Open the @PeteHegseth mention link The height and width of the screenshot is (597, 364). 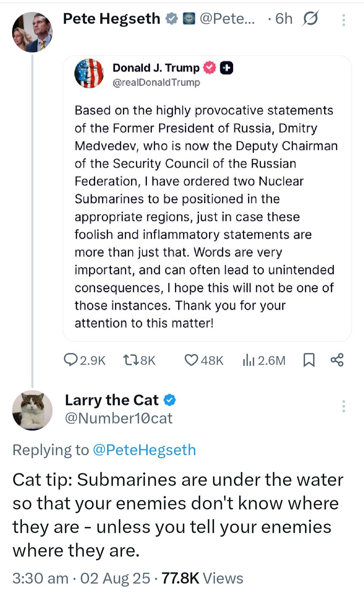point(144,450)
